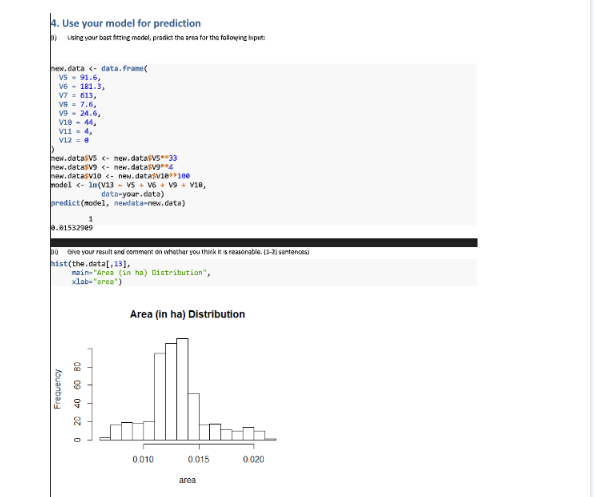This screenshot has width=594, height=497.
Task: Click the plot title 'Area (in ha) Distribution'
Action: pos(188,314)
